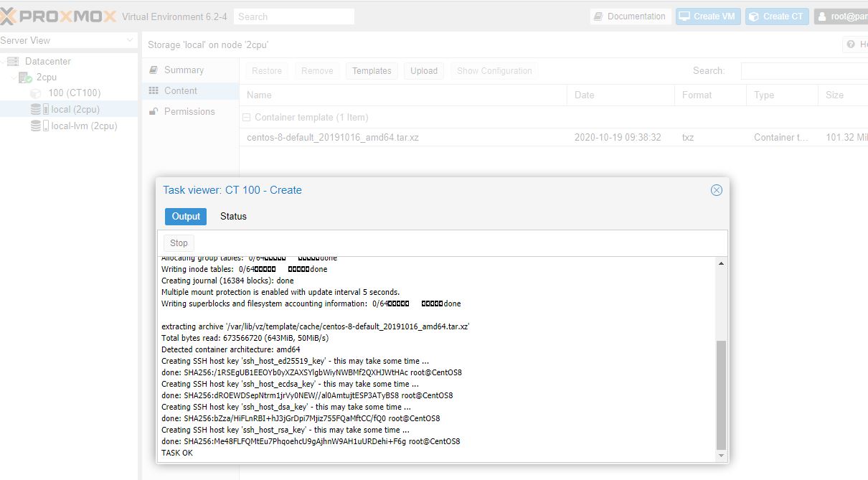Click the 'Multiple mount protection' log line
868x480 pixels.
280,293
